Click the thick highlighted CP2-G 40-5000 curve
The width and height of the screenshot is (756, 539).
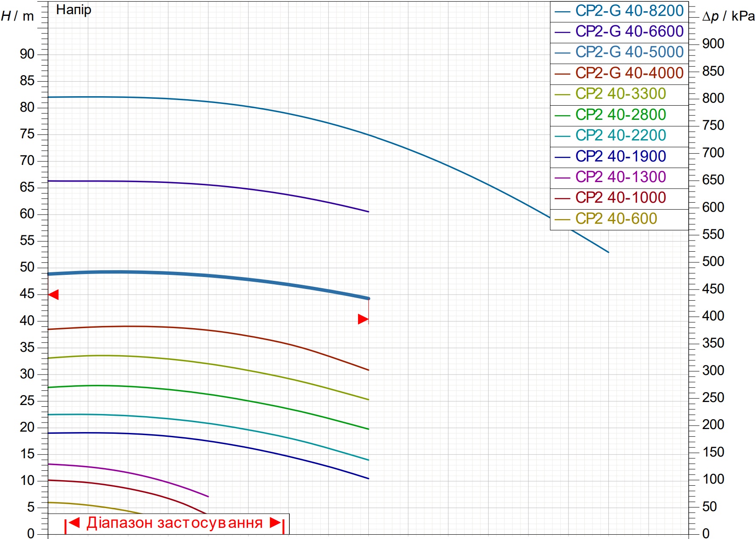[x=206, y=275]
